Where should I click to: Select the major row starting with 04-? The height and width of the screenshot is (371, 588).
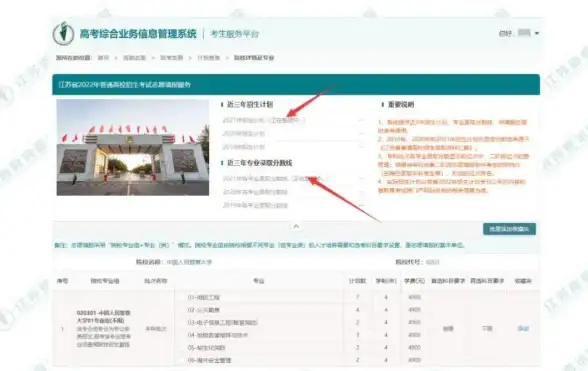(x=259, y=335)
